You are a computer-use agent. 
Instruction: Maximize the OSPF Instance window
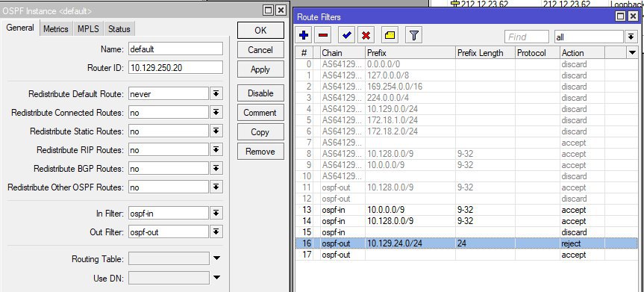(268, 10)
